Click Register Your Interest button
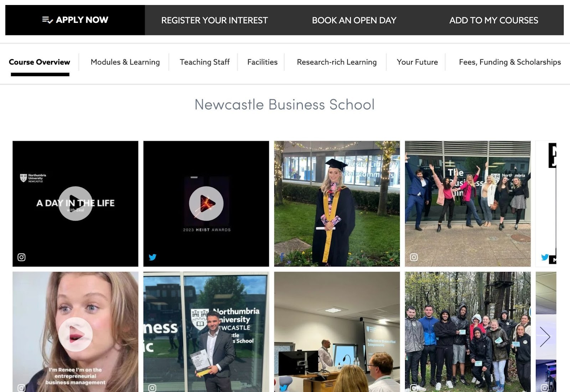 click(x=214, y=20)
